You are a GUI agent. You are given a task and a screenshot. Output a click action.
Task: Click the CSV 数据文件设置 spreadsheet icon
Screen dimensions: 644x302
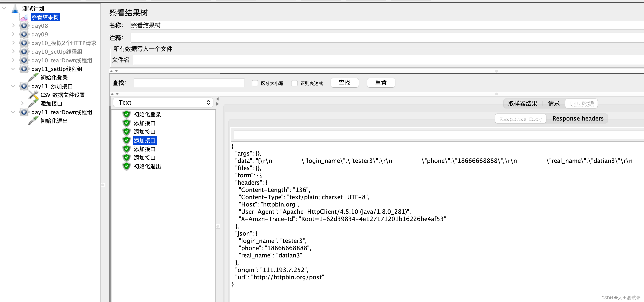coord(33,95)
